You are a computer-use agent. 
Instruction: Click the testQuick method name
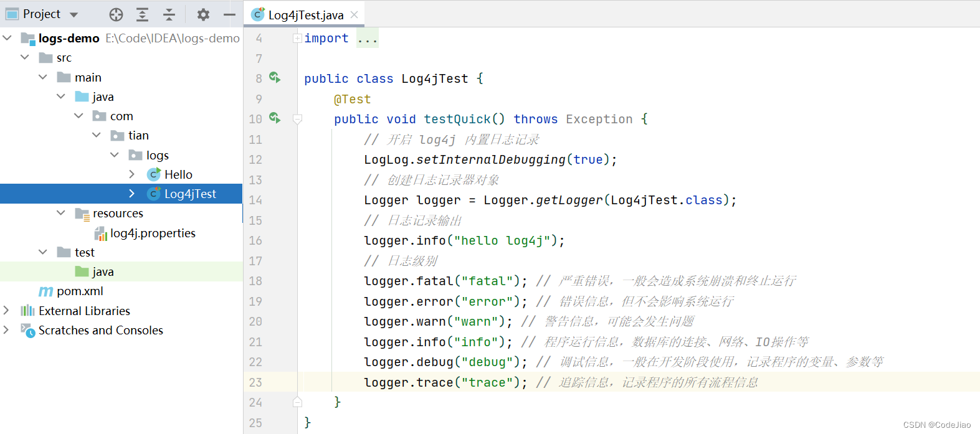click(x=457, y=119)
